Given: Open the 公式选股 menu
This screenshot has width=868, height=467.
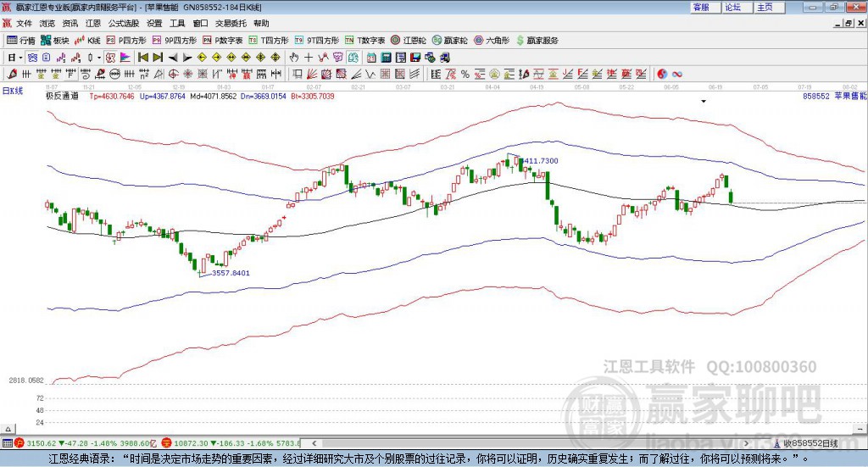Looking at the screenshot, I should coord(124,23).
